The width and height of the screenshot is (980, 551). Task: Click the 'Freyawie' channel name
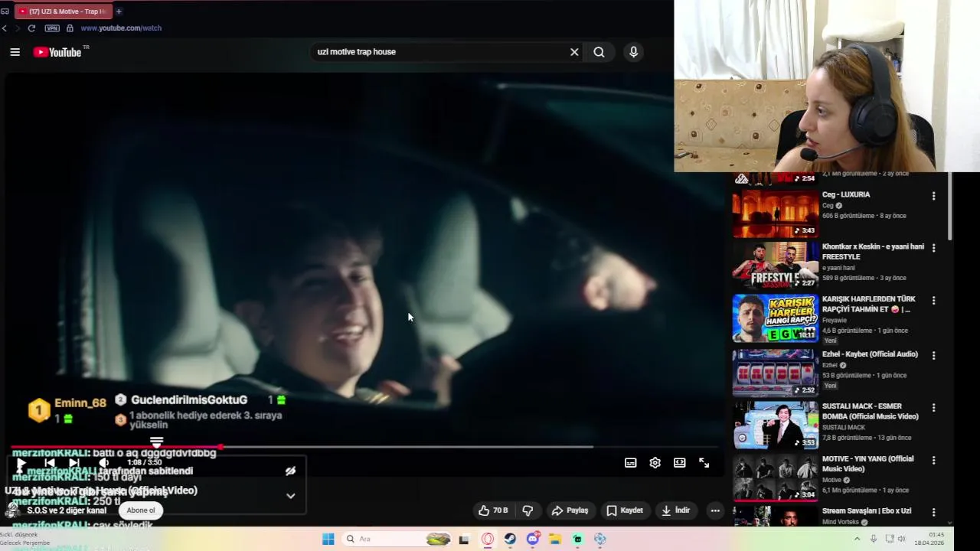point(835,321)
